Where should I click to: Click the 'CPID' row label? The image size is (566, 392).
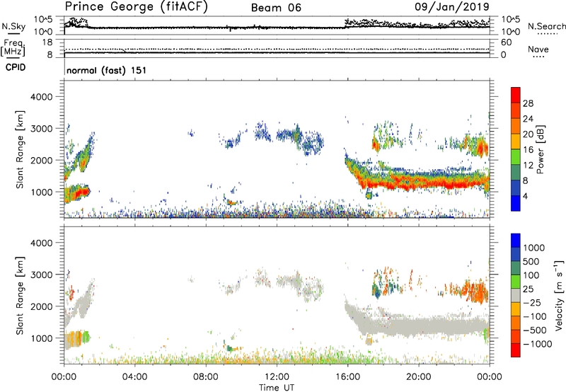[x=16, y=67]
